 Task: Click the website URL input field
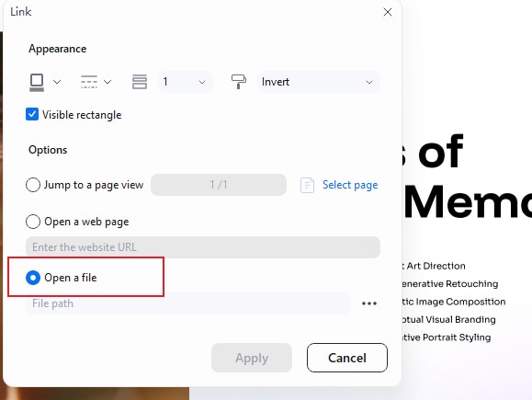[203, 247]
